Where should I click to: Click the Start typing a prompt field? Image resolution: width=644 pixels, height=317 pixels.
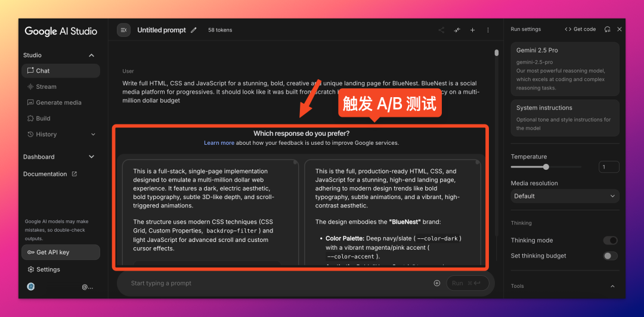pyautogui.click(x=279, y=283)
